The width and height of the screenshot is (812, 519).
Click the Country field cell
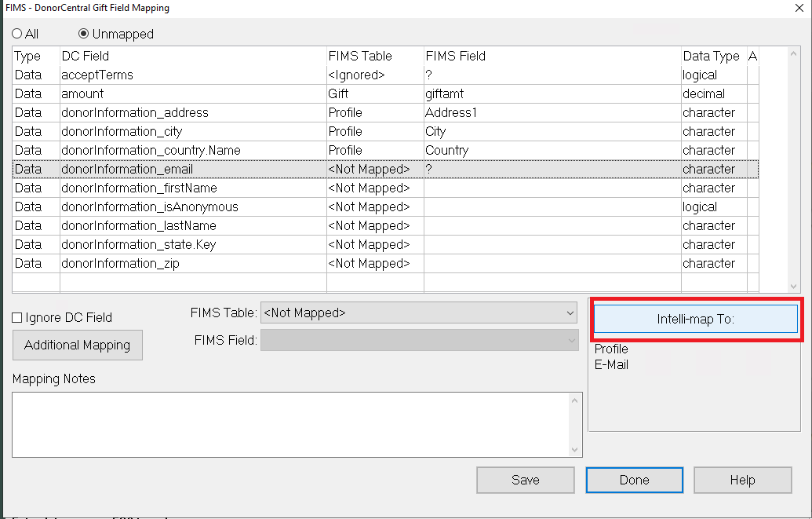pos(552,150)
